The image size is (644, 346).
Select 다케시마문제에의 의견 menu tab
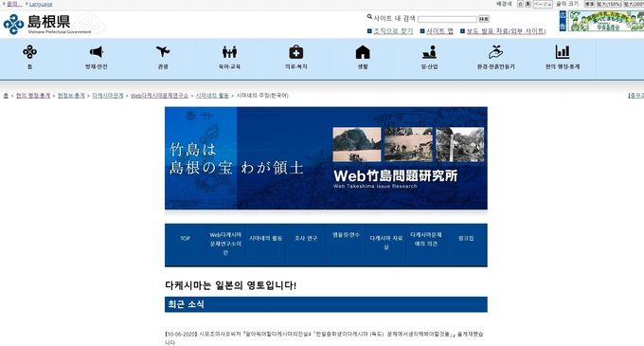426,245
